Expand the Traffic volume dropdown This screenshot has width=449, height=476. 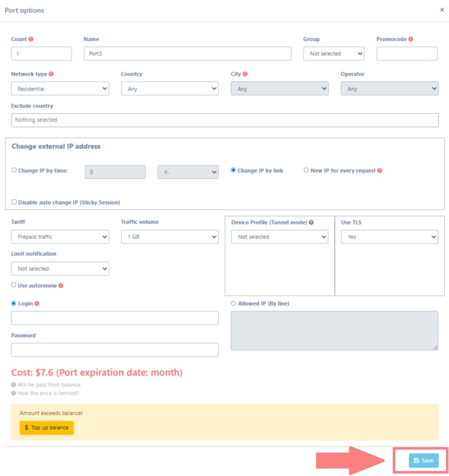point(169,237)
